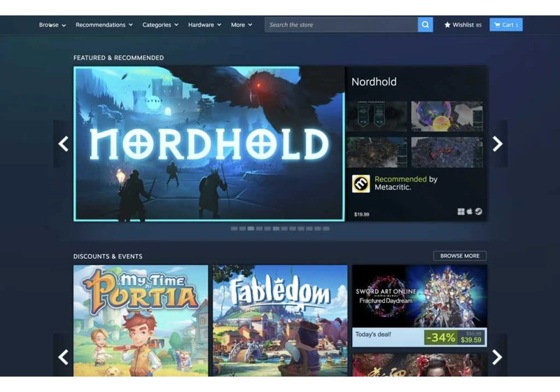Viewport: 560px width, 392px height.
Task: Select Nordhold map screenshot below the banners one
Action: [377, 153]
